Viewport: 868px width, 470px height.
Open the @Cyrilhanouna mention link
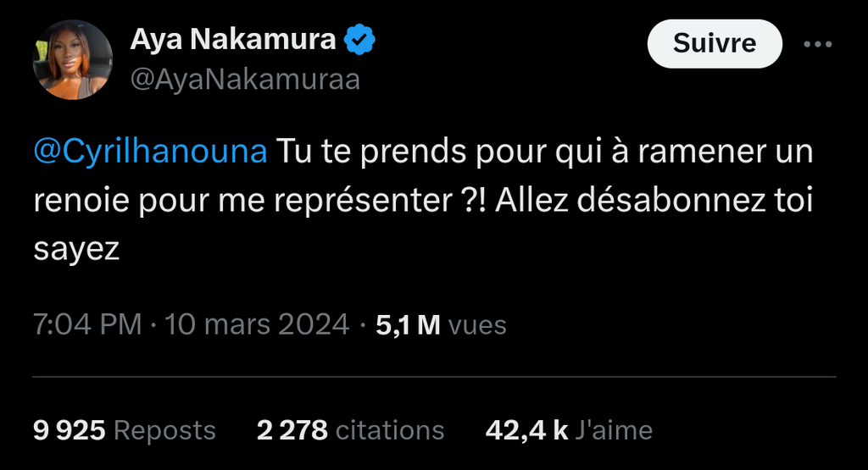151,152
